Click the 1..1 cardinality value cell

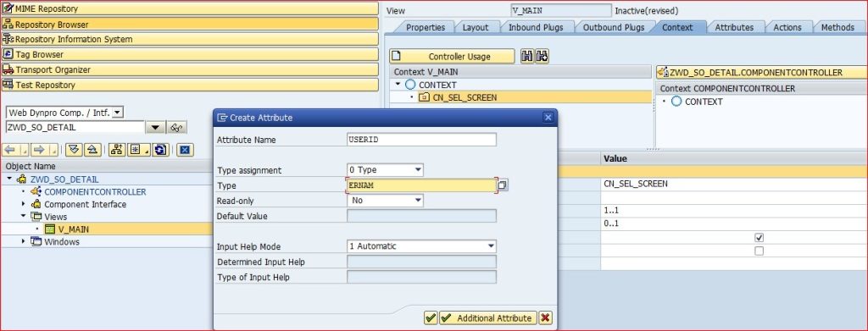click(734, 211)
